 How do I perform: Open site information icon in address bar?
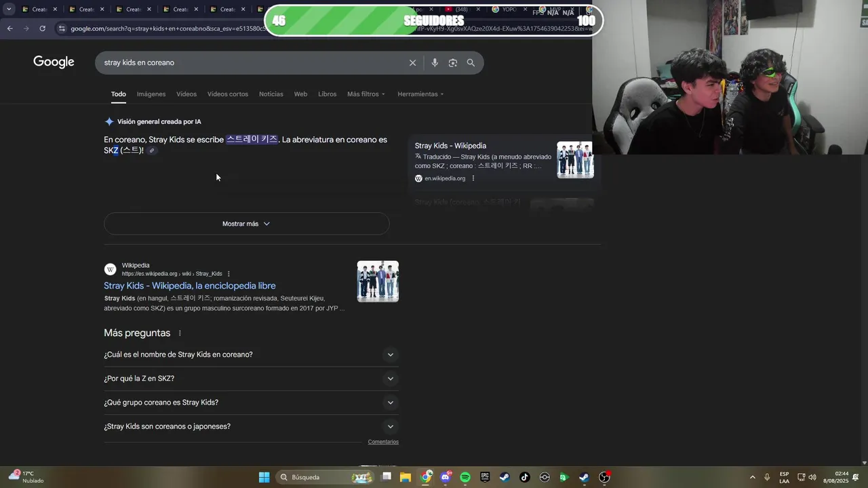pos(62,28)
